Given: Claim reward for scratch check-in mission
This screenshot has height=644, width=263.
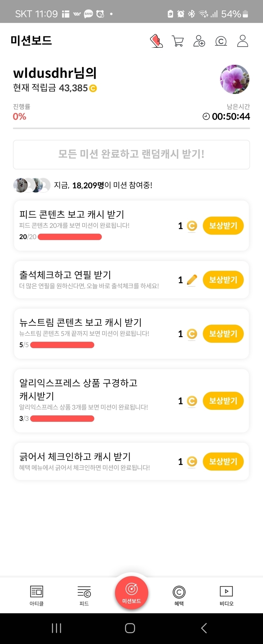Looking at the screenshot, I should (x=223, y=461).
